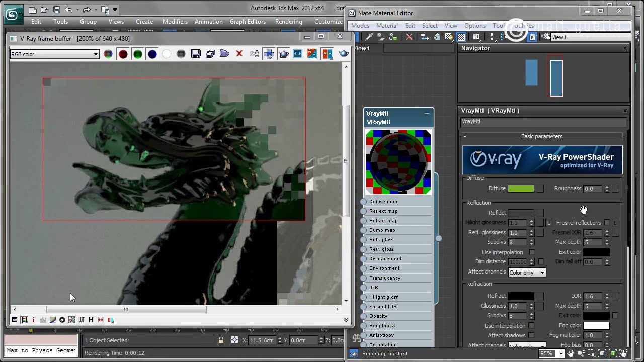This screenshot has width=644, height=362.
Task: Click the material name field VRayMtl
Action: coord(544,122)
